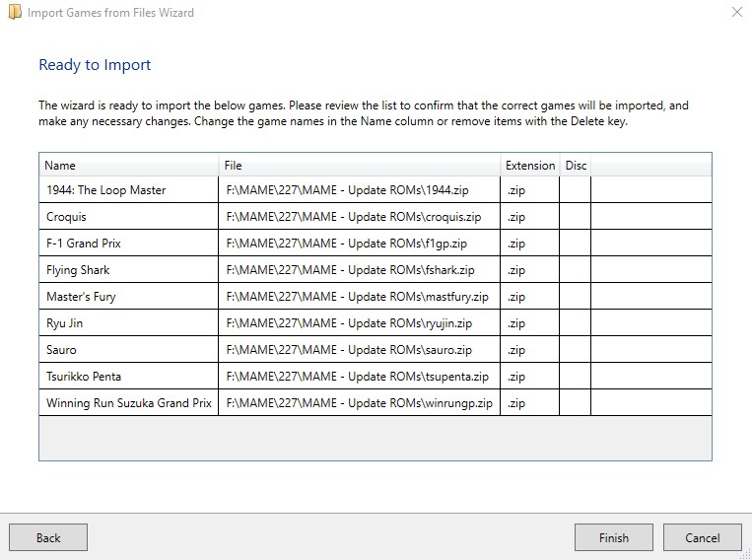This screenshot has width=752, height=560.
Task: Click the file path ending in mastfury.zip
Action: pos(359,296)
